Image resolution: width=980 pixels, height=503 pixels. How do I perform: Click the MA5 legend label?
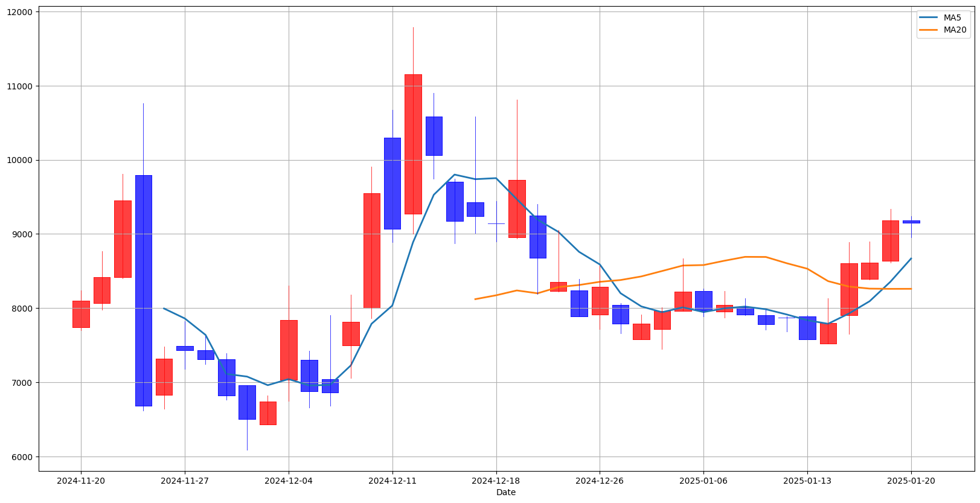pyautogui.click(x=952, y=18)
